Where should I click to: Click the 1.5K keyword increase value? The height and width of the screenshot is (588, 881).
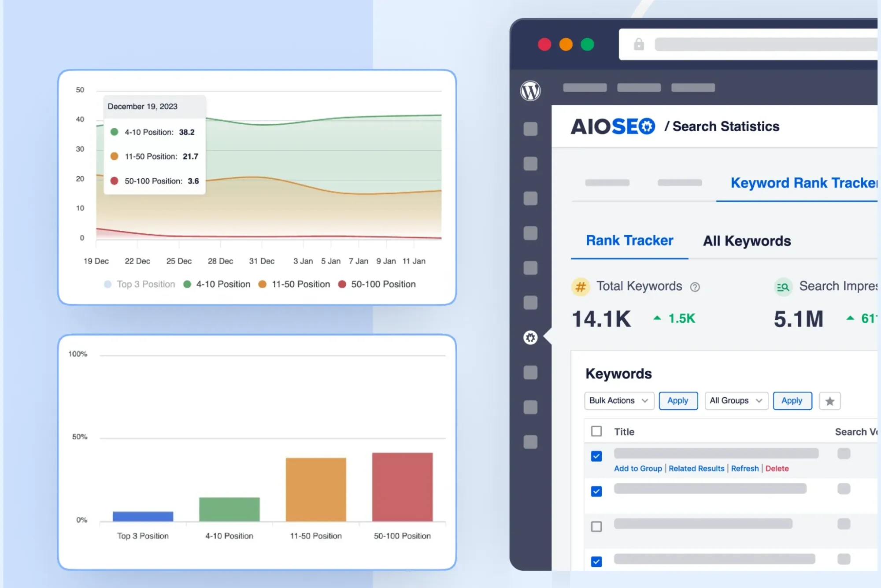682,318
